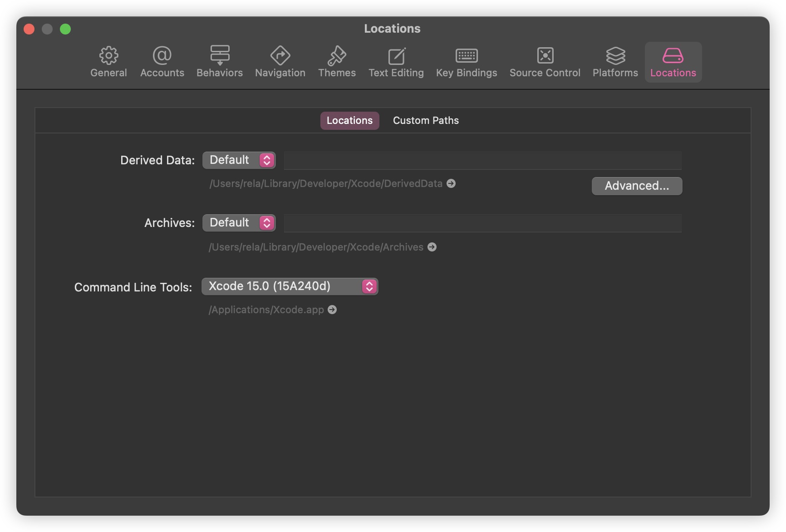Switch to the Locations sub-tab
This screenshot has height=532, width=786.
(x=349, y=120)
